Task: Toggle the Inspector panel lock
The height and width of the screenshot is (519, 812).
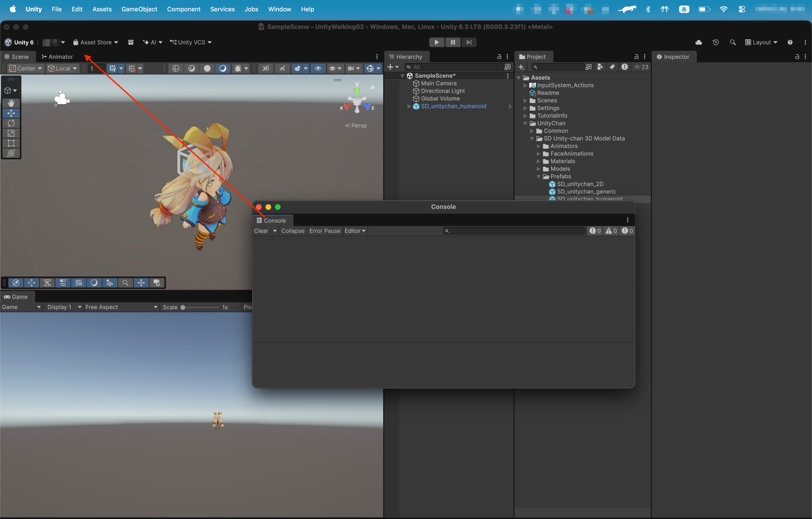Action: coord(797,57)
